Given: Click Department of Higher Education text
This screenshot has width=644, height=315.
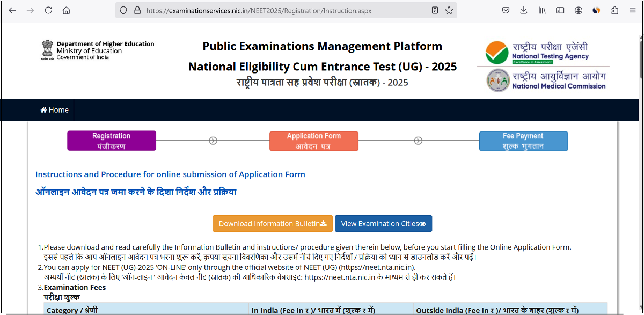Looking at the screenshot, I should [105, 44].
